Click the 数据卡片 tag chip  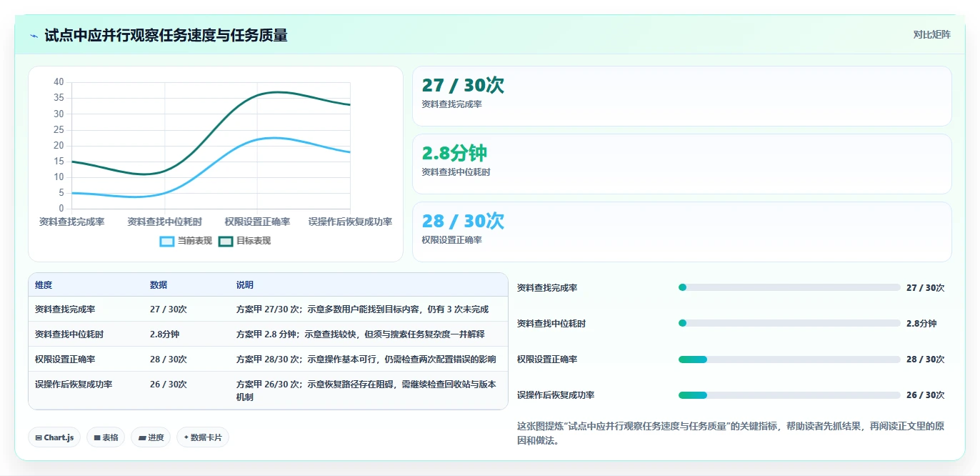(x=203, y=437)
